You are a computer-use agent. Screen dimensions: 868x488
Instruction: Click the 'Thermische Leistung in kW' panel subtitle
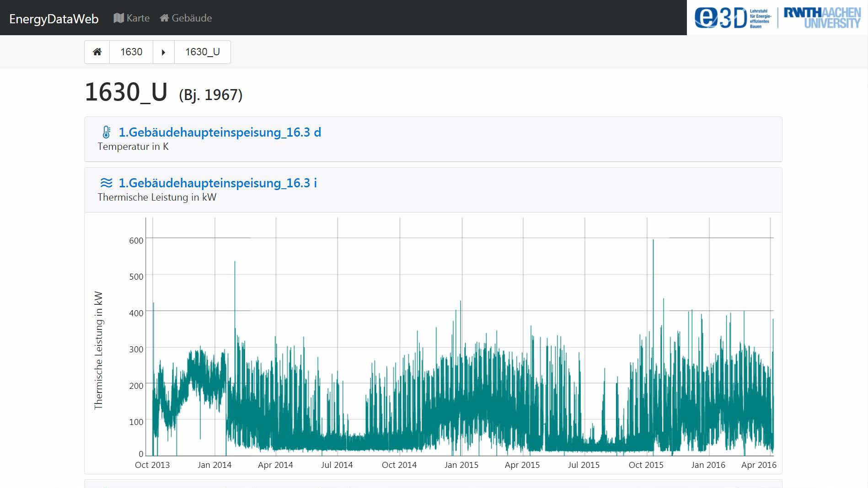(x=157, y=197)
